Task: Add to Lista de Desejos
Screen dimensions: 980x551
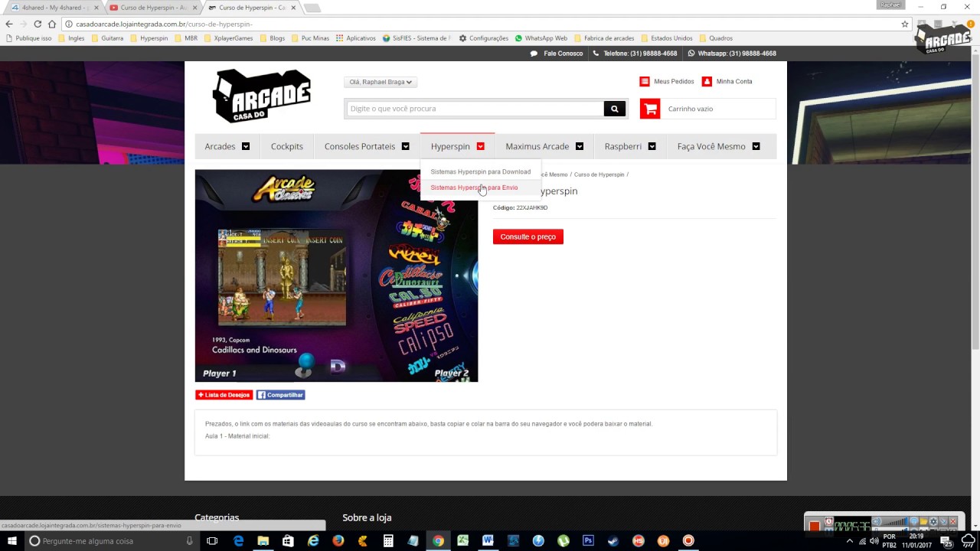Action: coord(224,395)
